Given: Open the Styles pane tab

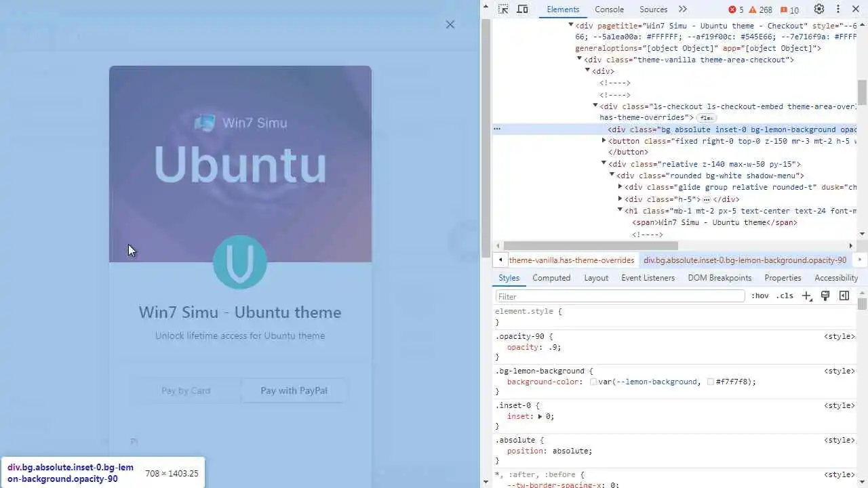Looking at the screenshot, I should tap(509, 278).
